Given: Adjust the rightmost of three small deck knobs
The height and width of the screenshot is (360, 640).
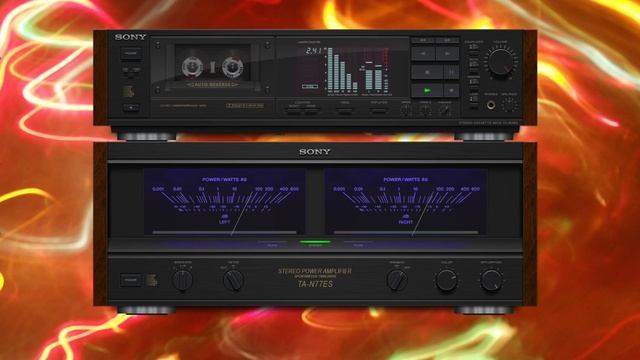Looking at the screenshot, I should [444, 109].
